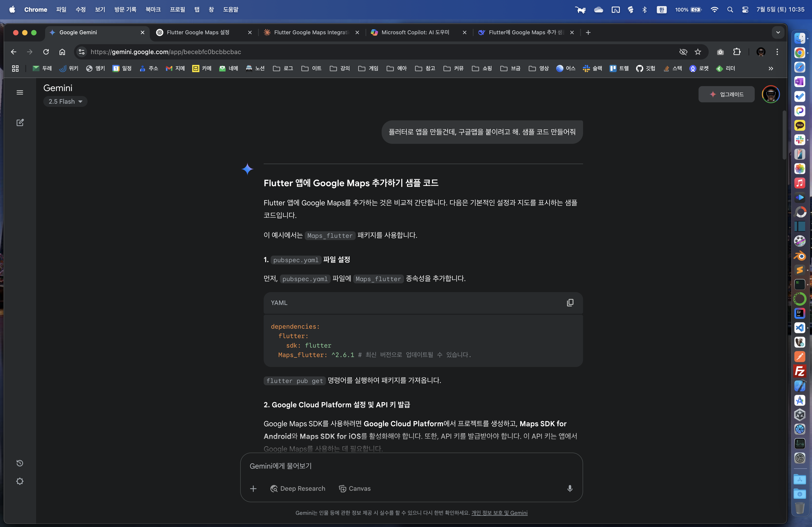Toggle Deep Research mode
Image resolution: width=812 pixels, height=527 pixels.
pyautogui.click(x=298, y=488)
